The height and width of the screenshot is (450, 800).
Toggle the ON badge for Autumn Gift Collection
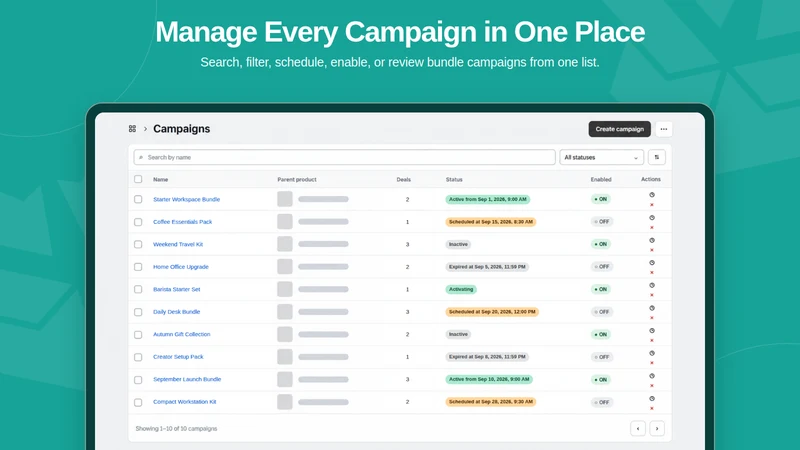(x=601, y=335)
